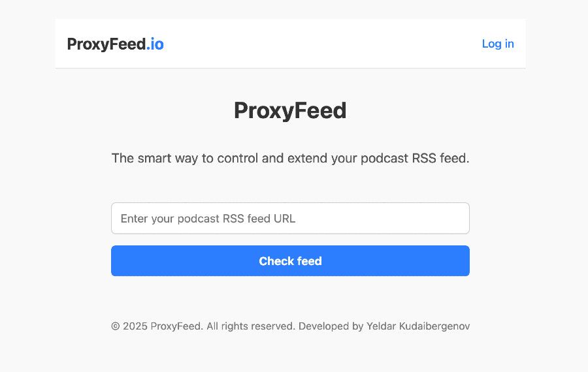This screenshot has height=372, width=588.
Task: Focus the podcast RSS feed URL field
Action: [290, 219]
